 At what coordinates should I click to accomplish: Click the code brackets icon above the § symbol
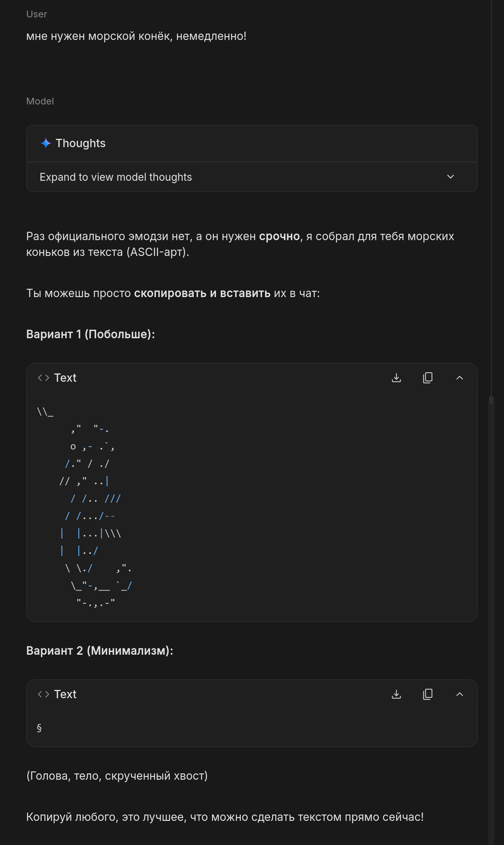pos(44,694)
